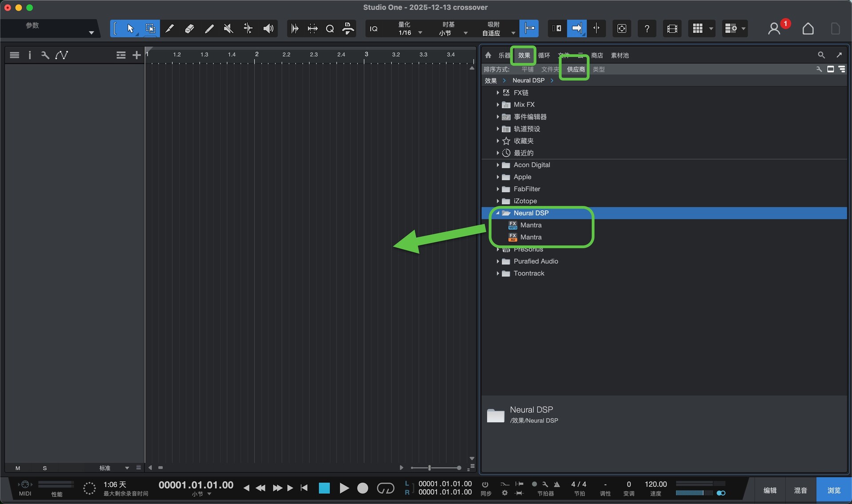852x504 pixels.
Task: Choose the Listen speaker tool
Action: (x=268, y=29)
